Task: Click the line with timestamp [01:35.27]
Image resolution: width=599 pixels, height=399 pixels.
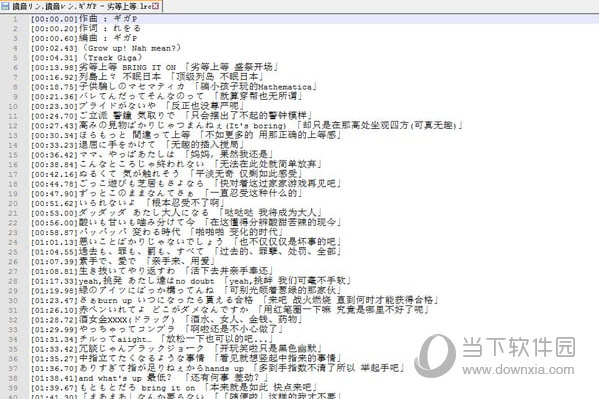Action: click(x=186, y=358)
